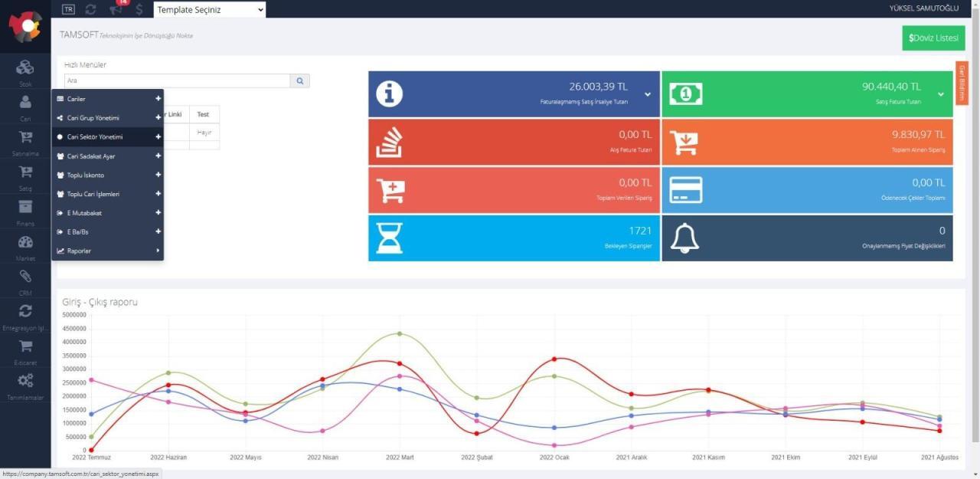Expand the Satış Fatura Tutarı tile chevron
Screen dimensions: 980x479
coord(941,94)
